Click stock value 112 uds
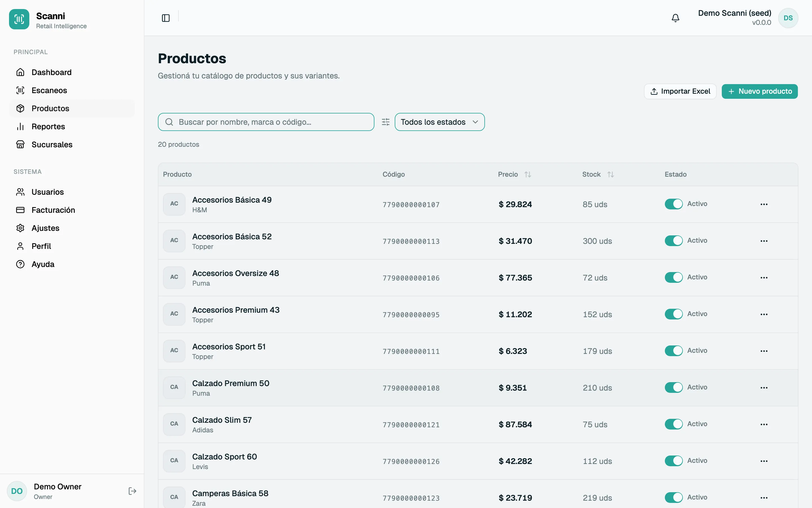 pos(597,461)
